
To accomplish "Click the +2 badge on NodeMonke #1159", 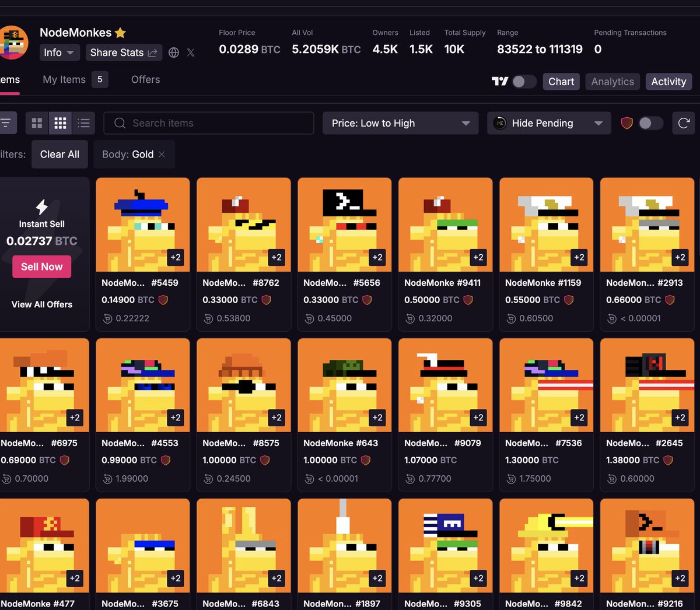I will click(x=579, y=257).
